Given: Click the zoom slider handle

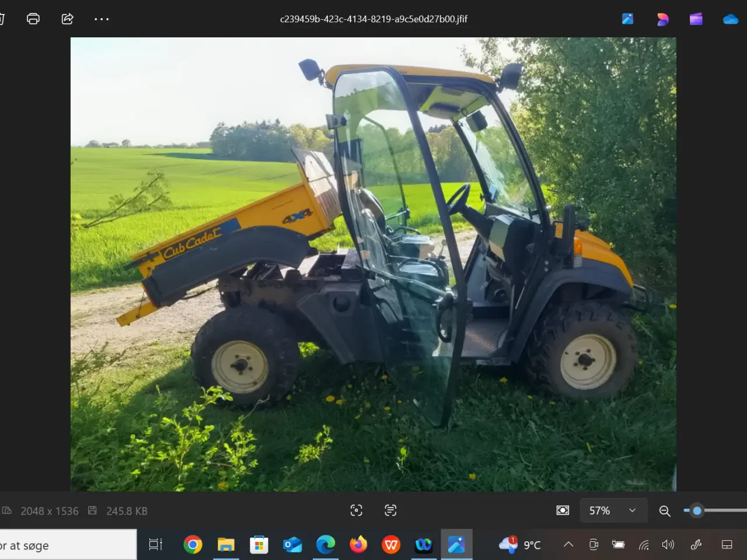Looking at the screenshot, I should tap(697, 510).
